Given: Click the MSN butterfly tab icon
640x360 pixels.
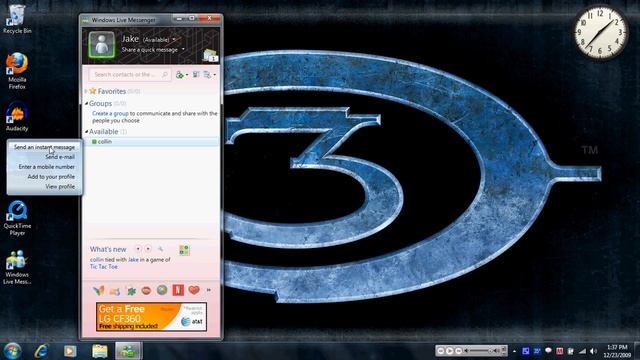Looking at the screenshot, I should point(98,290).
